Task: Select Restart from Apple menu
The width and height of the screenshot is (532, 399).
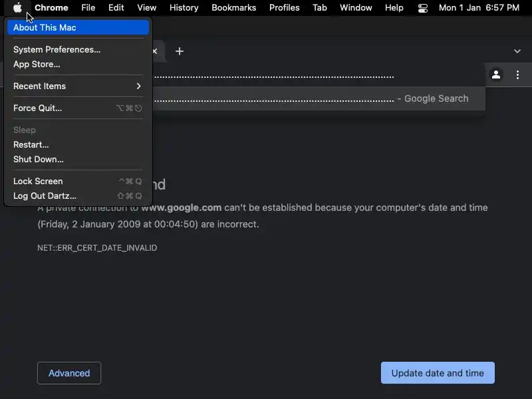Action: pos(78,144)
